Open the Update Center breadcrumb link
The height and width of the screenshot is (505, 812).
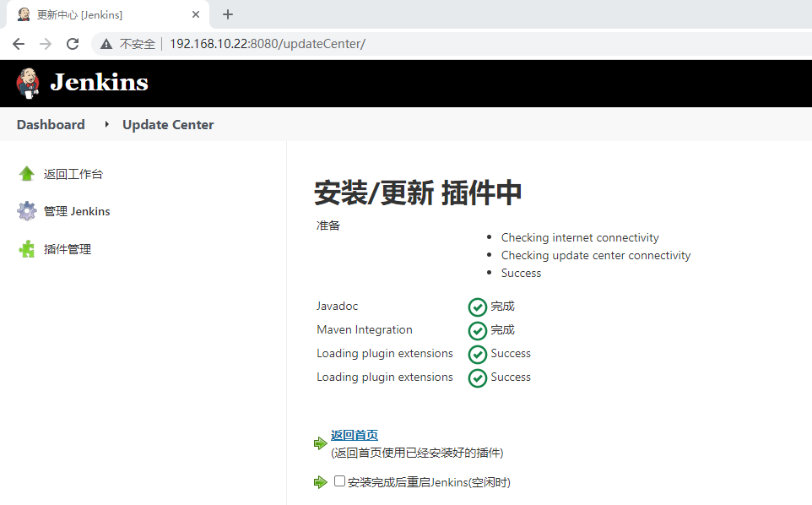tap(168, 125)
